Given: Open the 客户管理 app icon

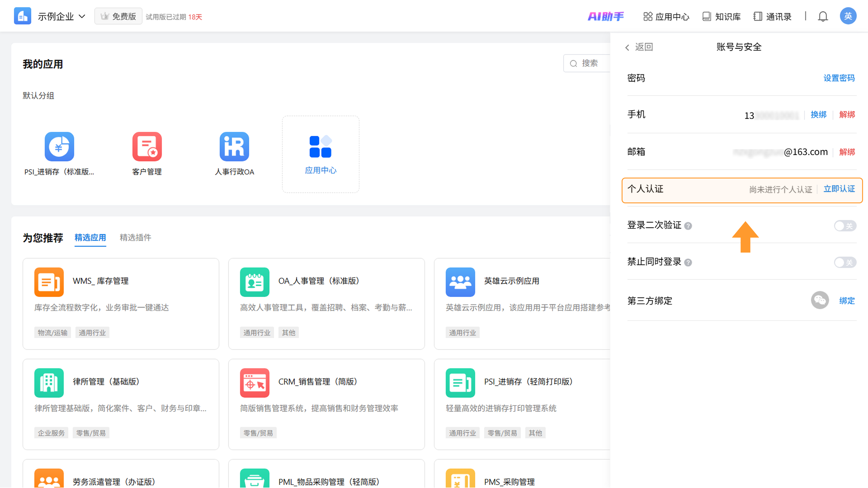Looking at the screenshot, I should point(147,146).
